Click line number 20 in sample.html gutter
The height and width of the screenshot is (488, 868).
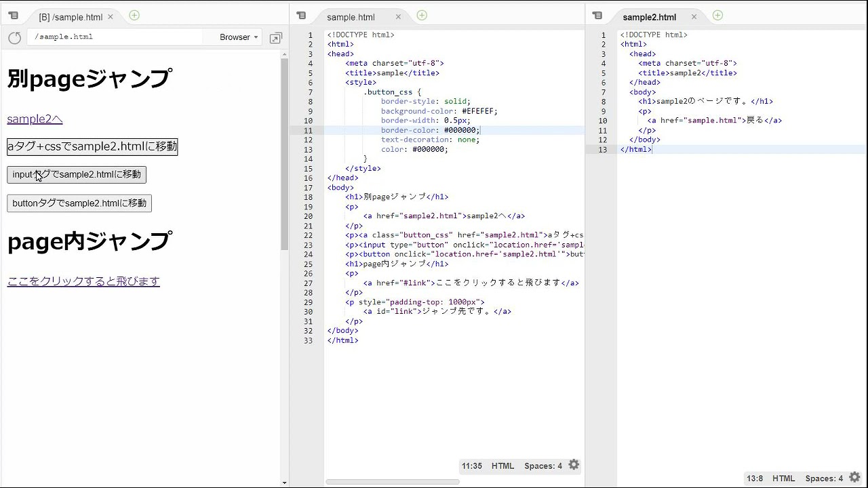click(x=309, y=216)
